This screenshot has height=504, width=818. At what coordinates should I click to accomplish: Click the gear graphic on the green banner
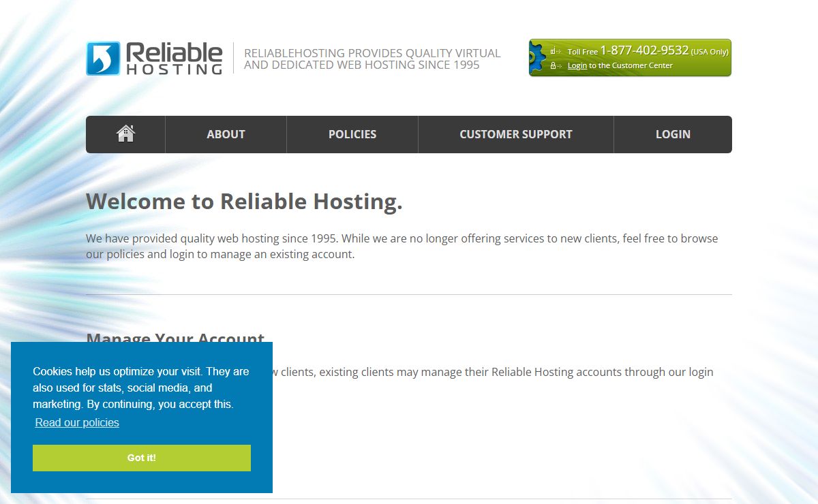click(537, 58)
